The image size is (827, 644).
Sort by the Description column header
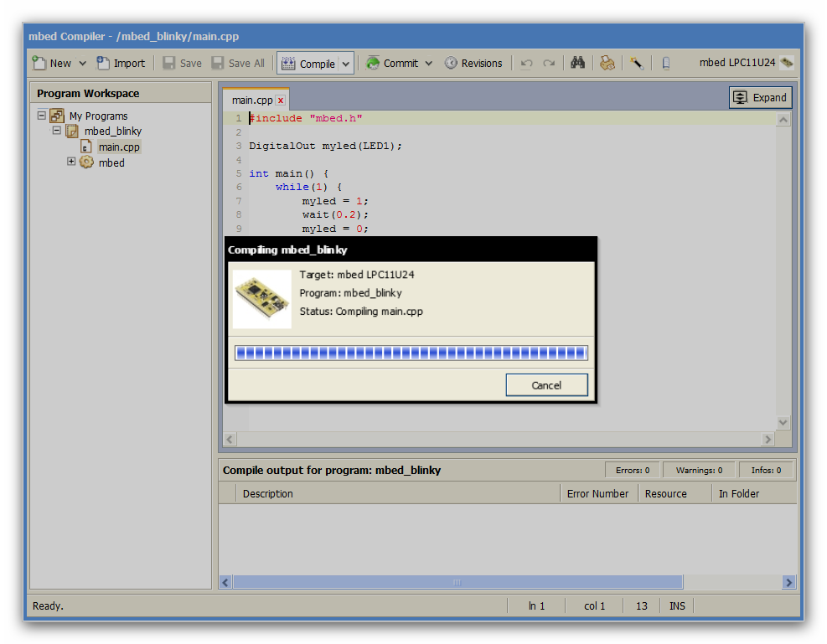pos(398,494)
